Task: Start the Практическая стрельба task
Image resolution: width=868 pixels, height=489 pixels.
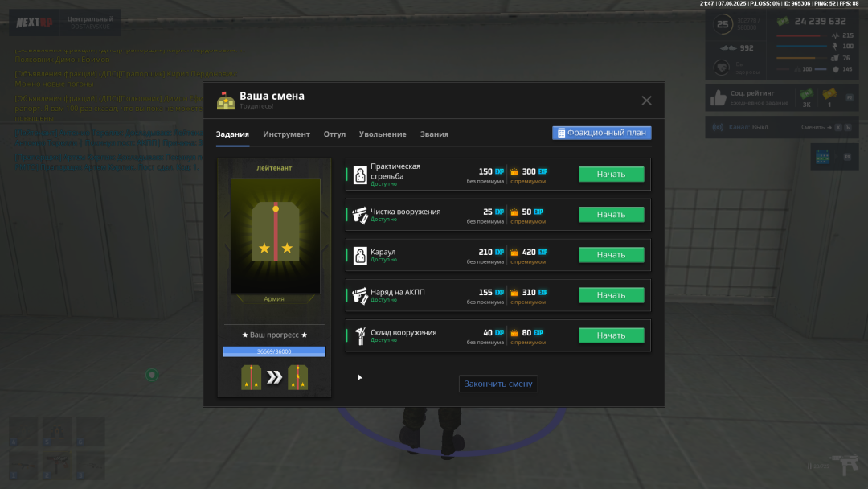Action: [x=611, y=174]
